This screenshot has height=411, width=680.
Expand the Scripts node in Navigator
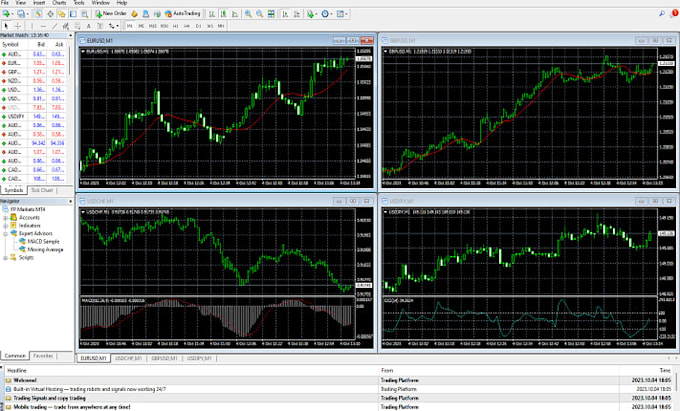[x=6, y=258]
